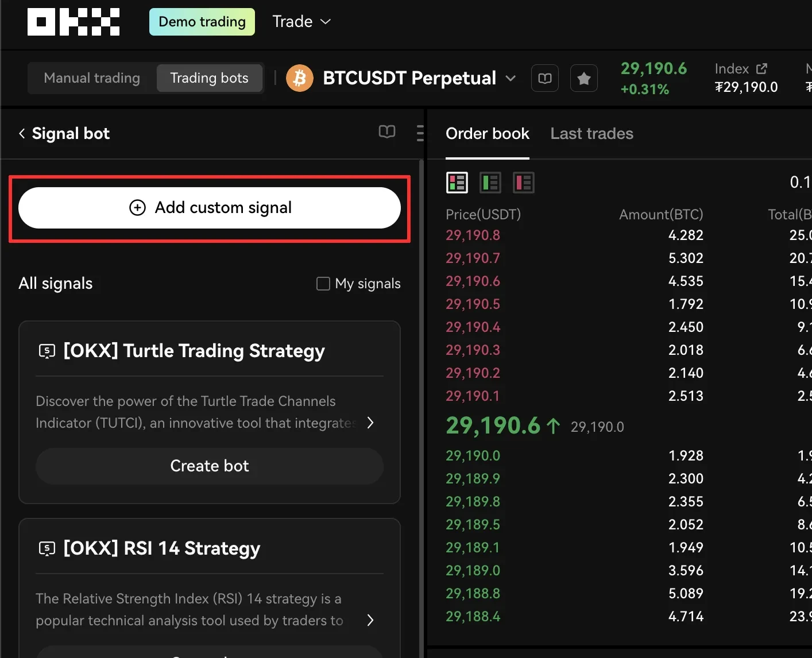Go back using the Signal bot arrow

coord(21,133)
